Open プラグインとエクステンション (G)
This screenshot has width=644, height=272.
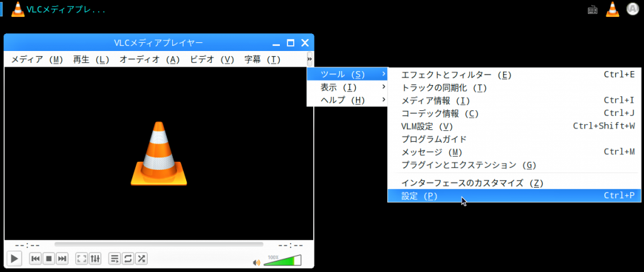coord(514,165)
